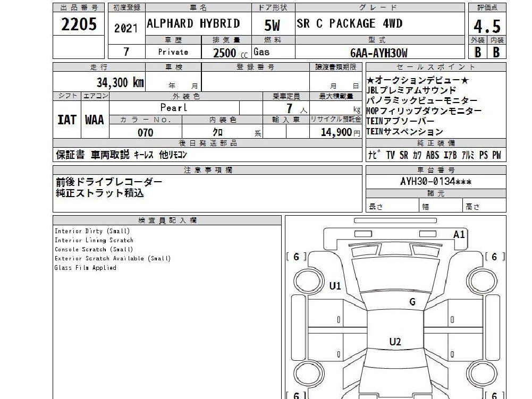Image resolution: width=532 pixels, height=399 pixels.
Task: Click door type value 5W
Action: pos(272,26)
